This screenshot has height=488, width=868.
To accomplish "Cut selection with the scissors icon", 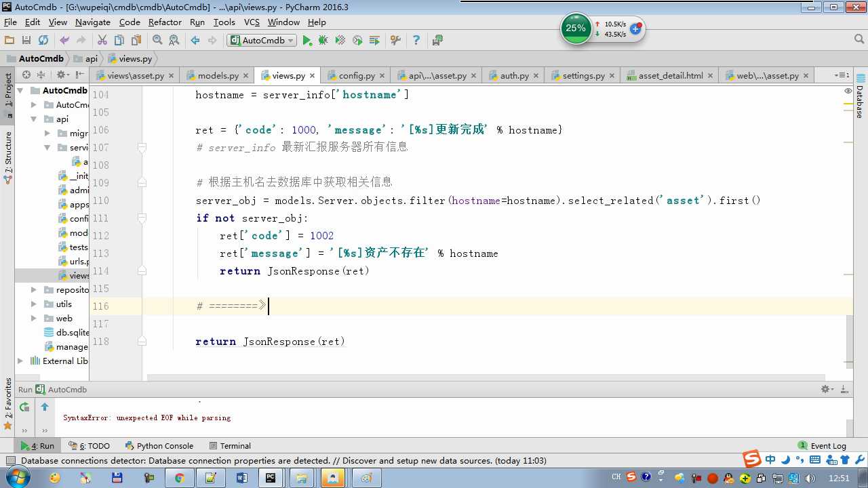I will click(102, 40).
